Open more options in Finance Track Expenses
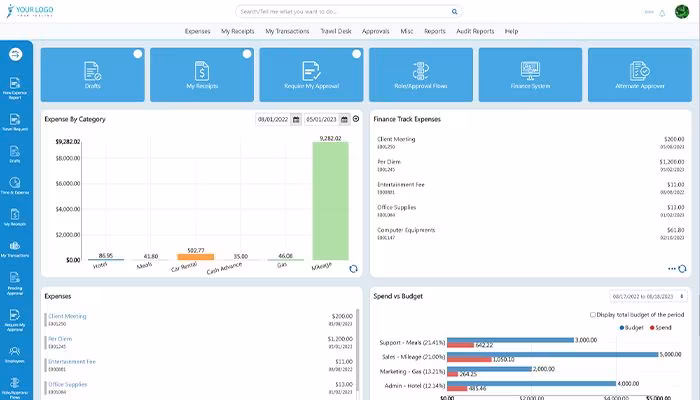 [x=672, y=269]
